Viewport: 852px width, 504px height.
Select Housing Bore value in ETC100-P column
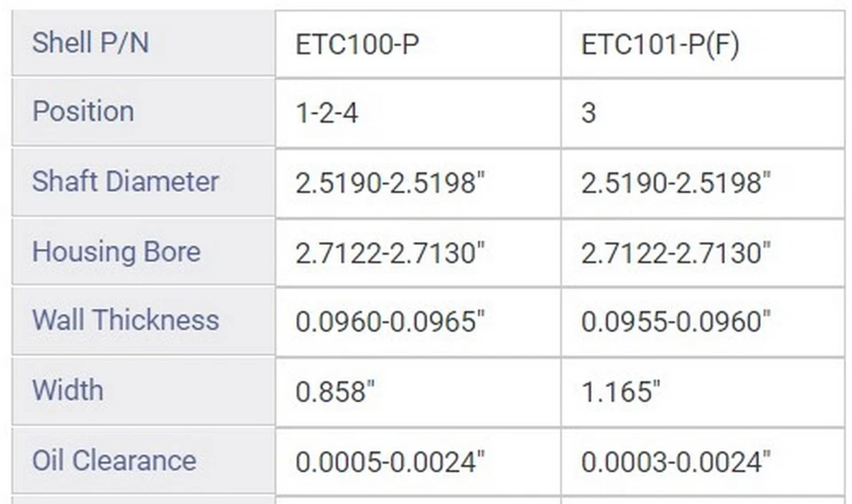[390, 254]
